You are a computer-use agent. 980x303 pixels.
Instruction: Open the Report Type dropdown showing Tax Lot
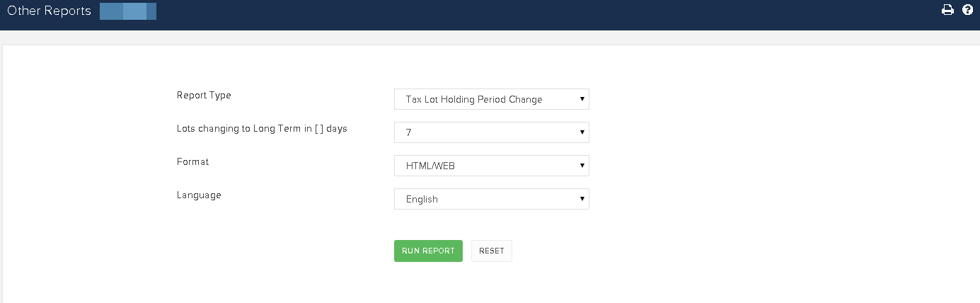pyautogui.click(x=492, y=99)
